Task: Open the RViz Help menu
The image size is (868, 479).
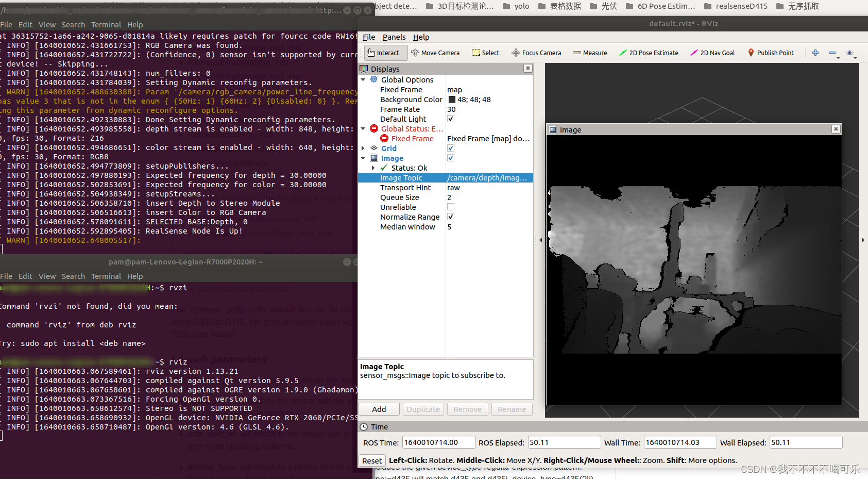Action: (x=421, y=37)
